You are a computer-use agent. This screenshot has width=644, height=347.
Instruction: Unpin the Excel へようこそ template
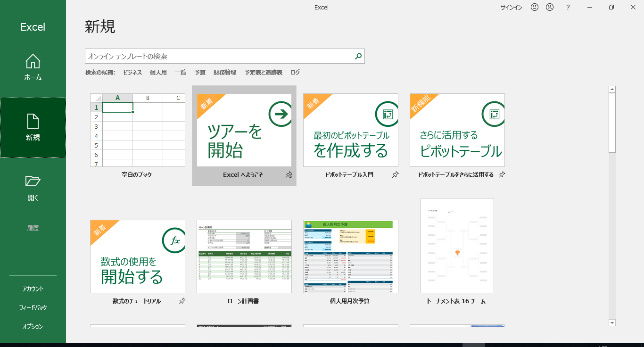pos(289,175)
